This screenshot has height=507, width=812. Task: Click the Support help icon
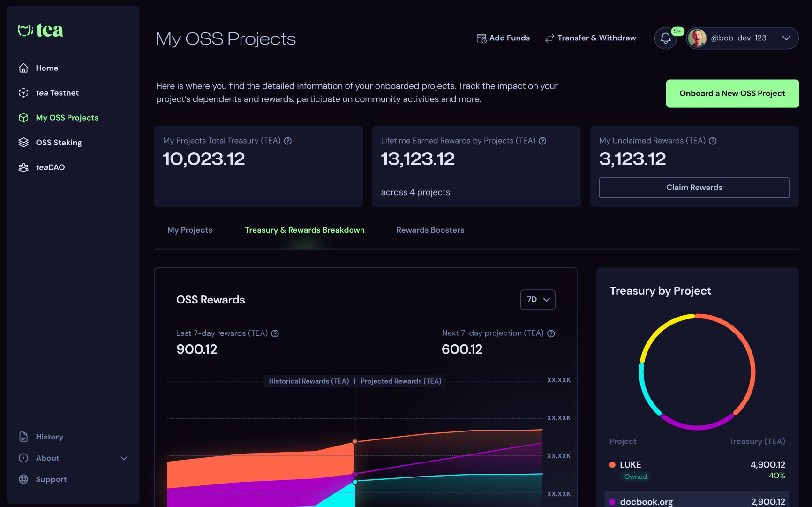(x=24, y=479)
